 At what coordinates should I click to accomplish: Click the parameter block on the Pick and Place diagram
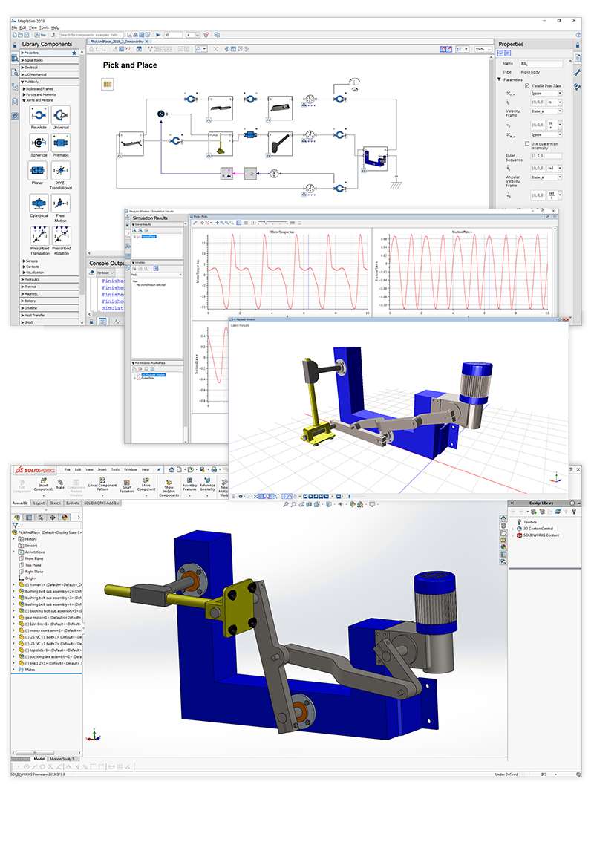coord(108,84)
